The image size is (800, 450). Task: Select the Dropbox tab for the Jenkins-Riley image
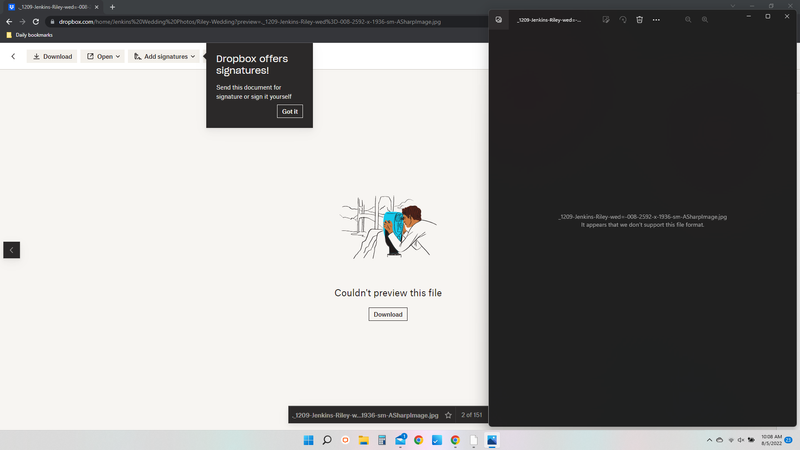tap(51, 7)
